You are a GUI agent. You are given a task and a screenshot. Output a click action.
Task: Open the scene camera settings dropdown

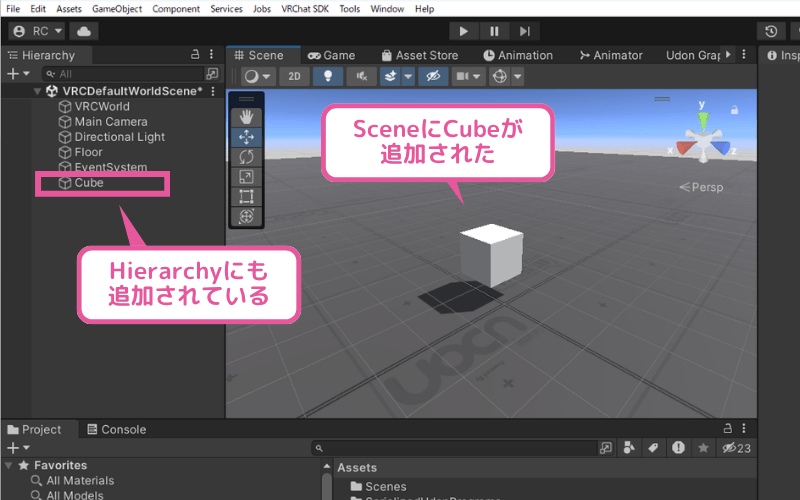pyautogui.click(x=468, y=77)
